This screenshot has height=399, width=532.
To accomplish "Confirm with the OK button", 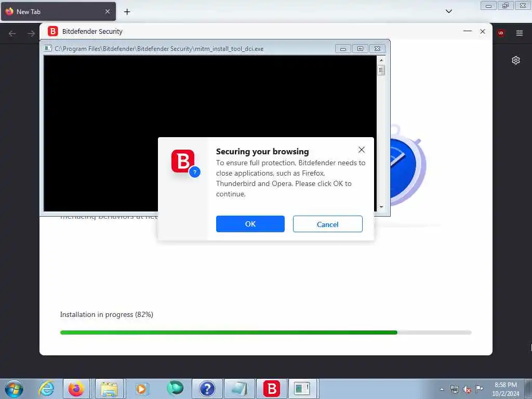I will (x=250, y=224).
